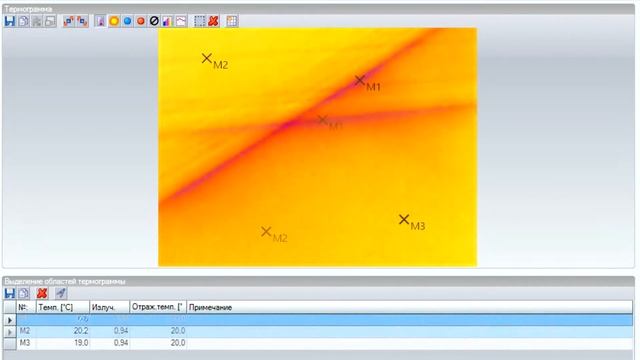Click the greyed paste icon in thermogram toolbar

(x=50, y=21)
